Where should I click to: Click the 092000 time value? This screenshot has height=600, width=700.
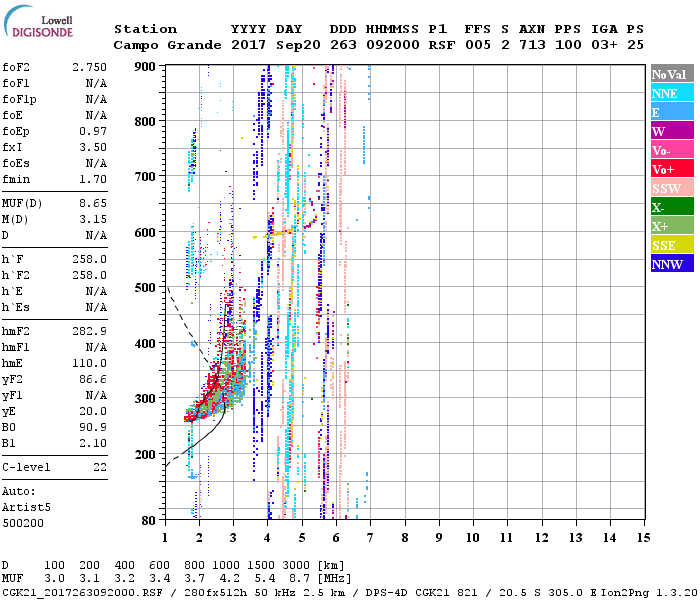click(x=393, y=45)
